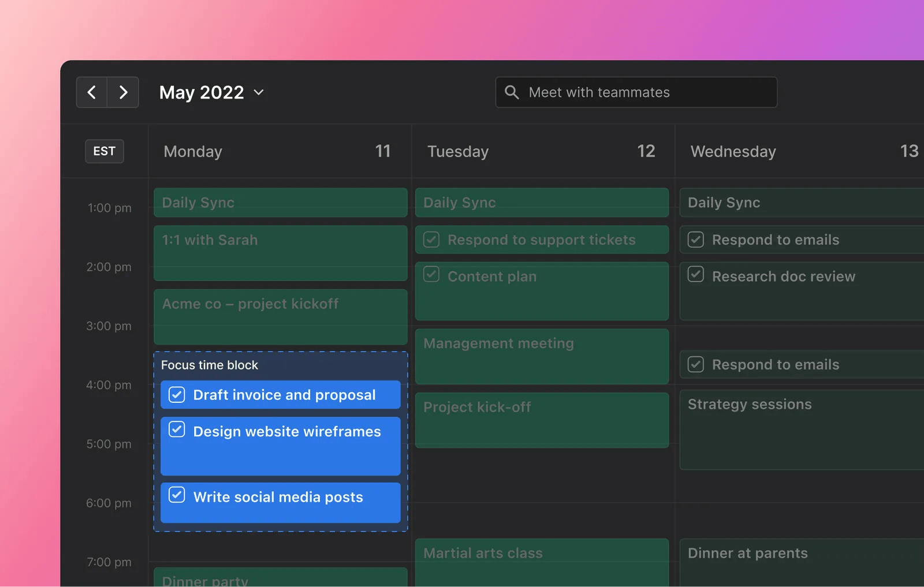
Task: Expand the May 2022 month dropdown
Action: pyautogui.click(x=258, y=92)
